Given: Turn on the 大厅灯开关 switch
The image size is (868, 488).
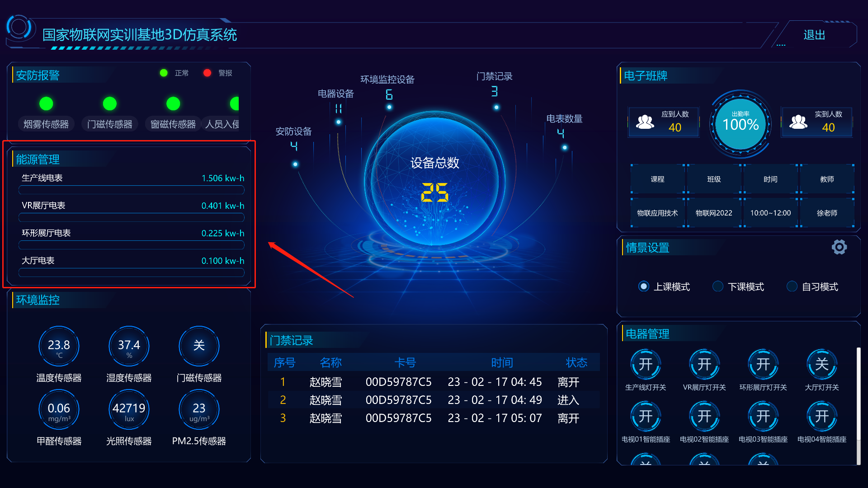Looking at the screenshot, I should (x=822, y=364).
